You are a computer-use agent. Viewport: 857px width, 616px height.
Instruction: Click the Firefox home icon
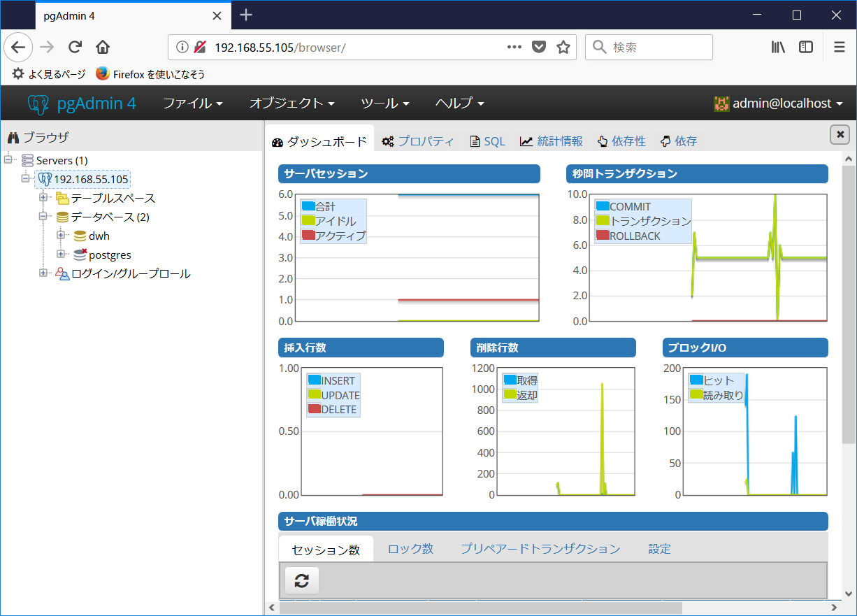(x=102, y=47)
